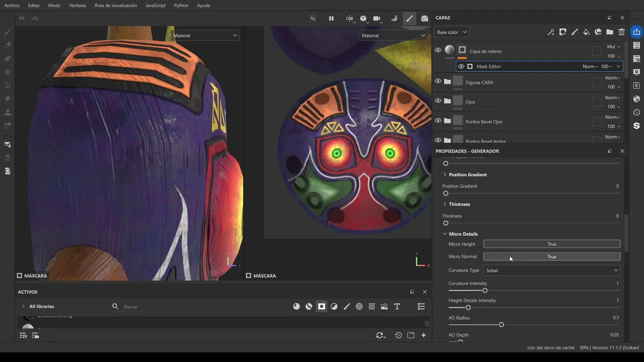The width and height of the screenshot is (644, 362).
Task: Open Área de visualización menu
Action: click(x=116, y=6)
